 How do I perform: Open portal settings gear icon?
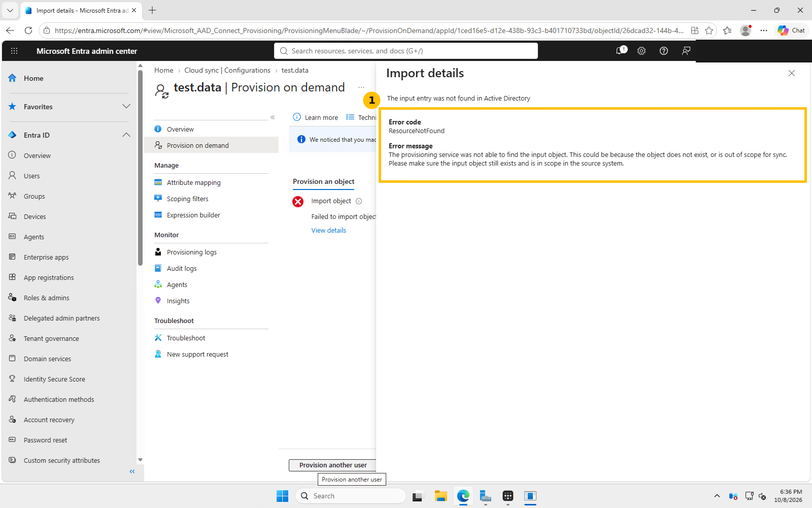click(x=641, y=51)
